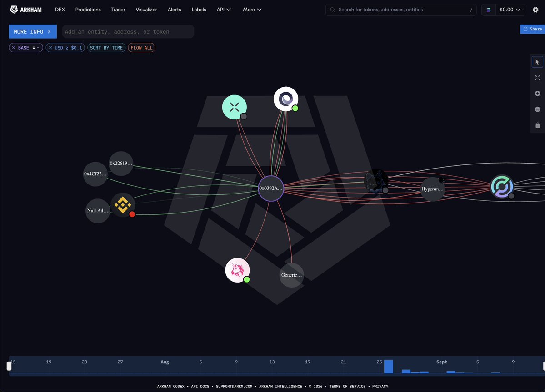Screen dimensions: 545x392
Task: Select the 0x22619... address node
Action: coord(121,163)
